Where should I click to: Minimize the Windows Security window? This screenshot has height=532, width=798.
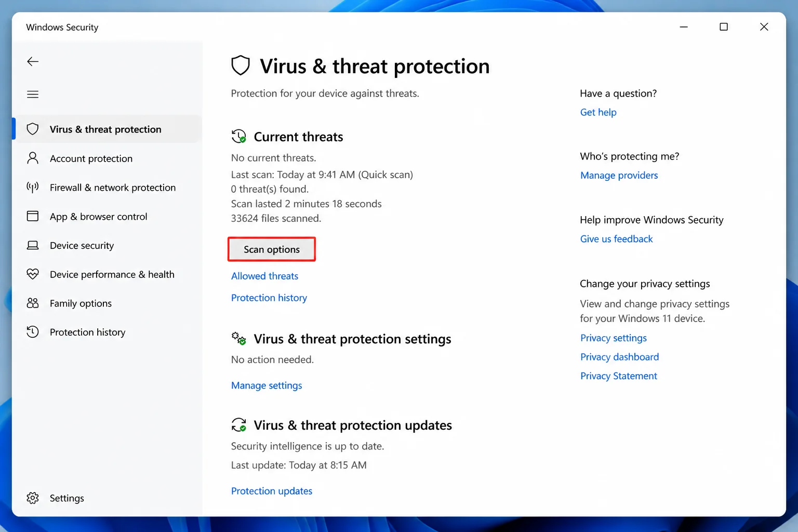pos(684,26)
